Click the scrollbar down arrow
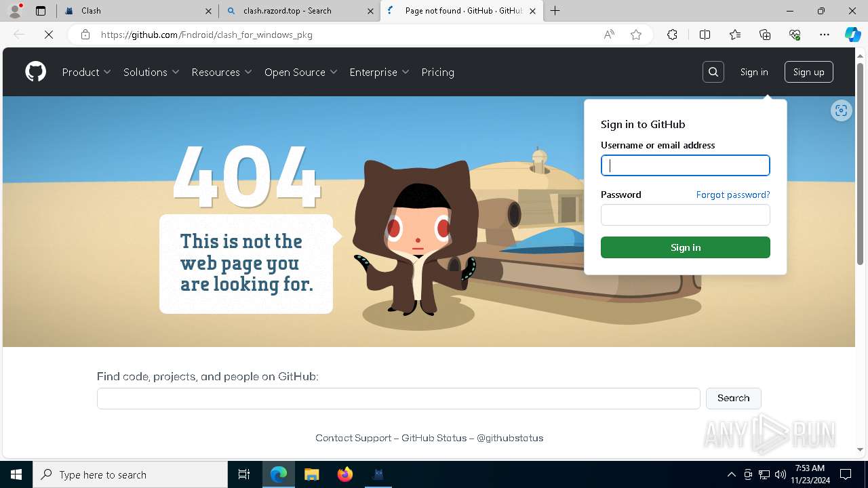This screenshot has width=868, height=488. point(861,449)
